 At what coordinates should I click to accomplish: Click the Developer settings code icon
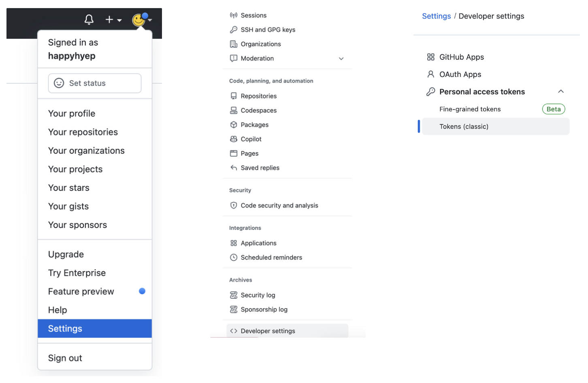234,331
